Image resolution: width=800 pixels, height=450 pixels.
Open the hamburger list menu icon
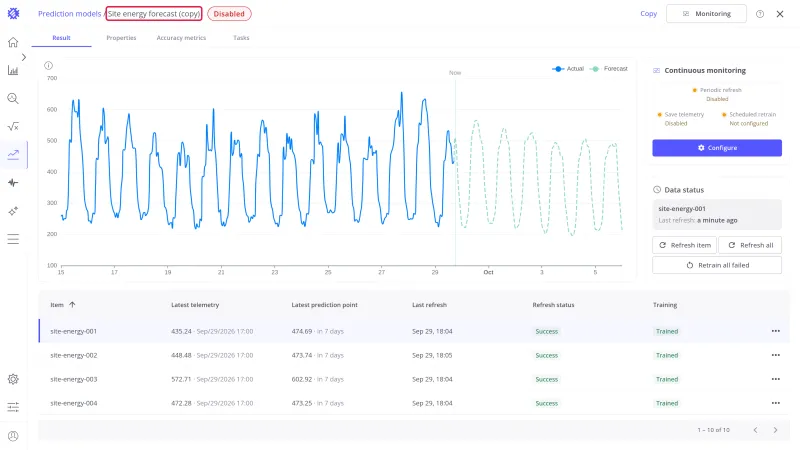click(x=13, y=239)
